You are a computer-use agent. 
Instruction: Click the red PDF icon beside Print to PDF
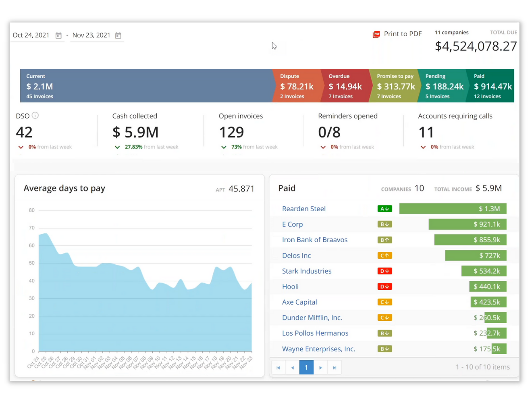[x=376, y=34]
